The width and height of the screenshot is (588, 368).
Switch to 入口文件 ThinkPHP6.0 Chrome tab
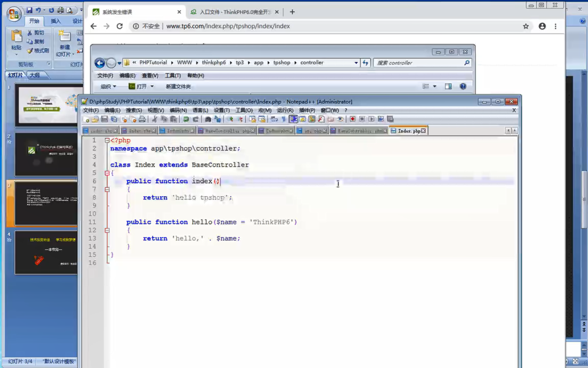pos(234,12)
